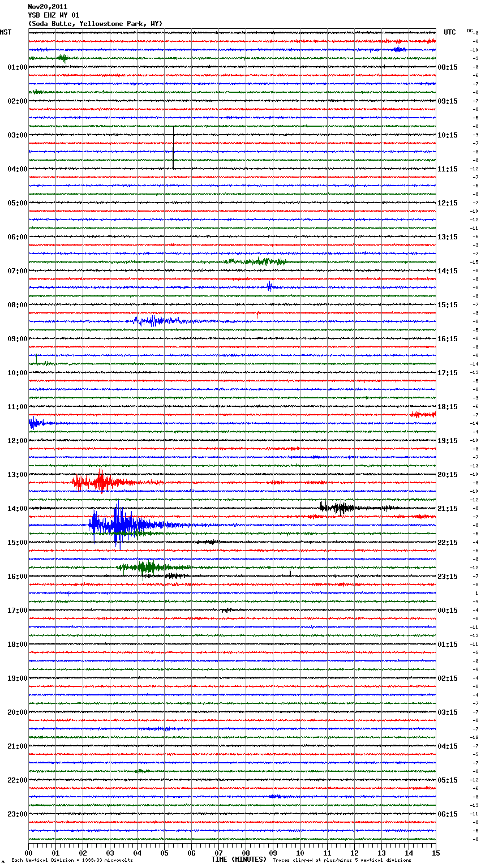Click the TIME (MINUTES) axis label

[x=239, y=860]
